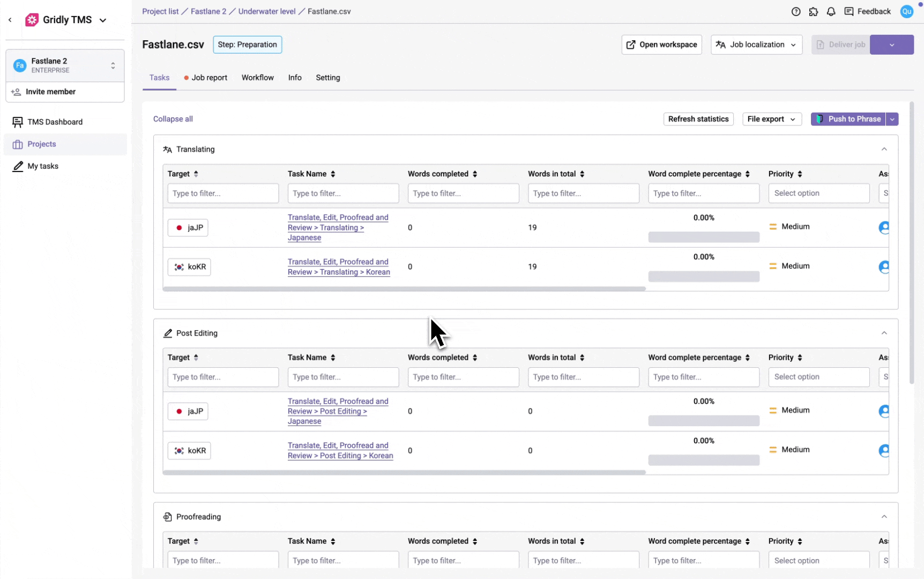
Task: Expand File export dropdown
Action: pyautogui.click(x=771, y=119)
